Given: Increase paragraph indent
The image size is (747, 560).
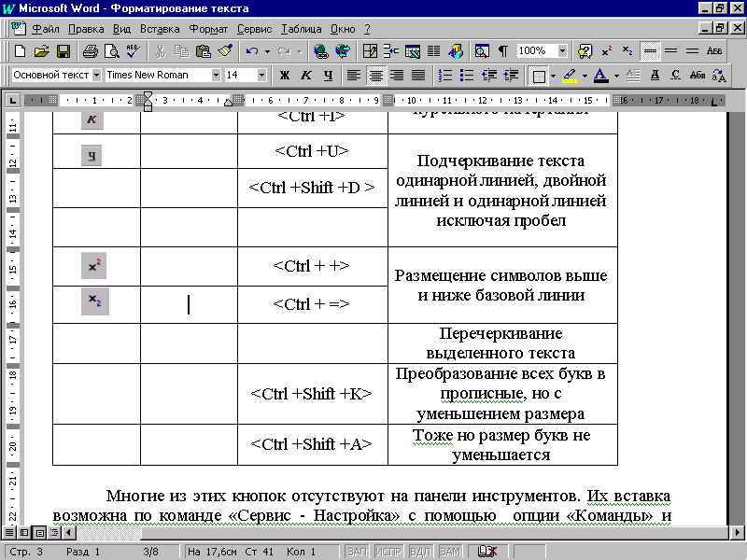Looking at the screenshot, I should (x=511, y=76).
